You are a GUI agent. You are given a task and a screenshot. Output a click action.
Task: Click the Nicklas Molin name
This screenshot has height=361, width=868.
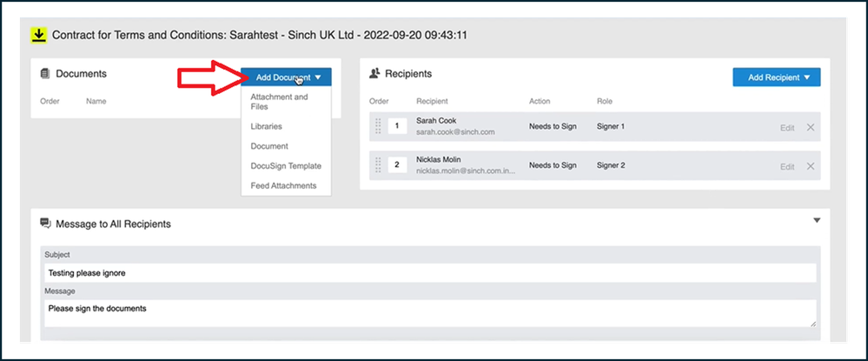point(439,160)
